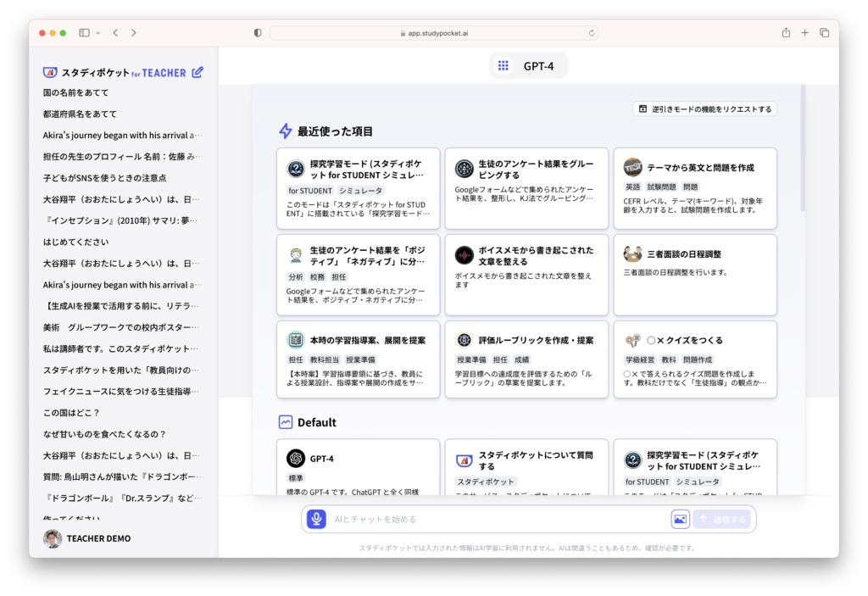Click the 探究学習モード card icon under 最近使った項目

(x=296, y=169)
